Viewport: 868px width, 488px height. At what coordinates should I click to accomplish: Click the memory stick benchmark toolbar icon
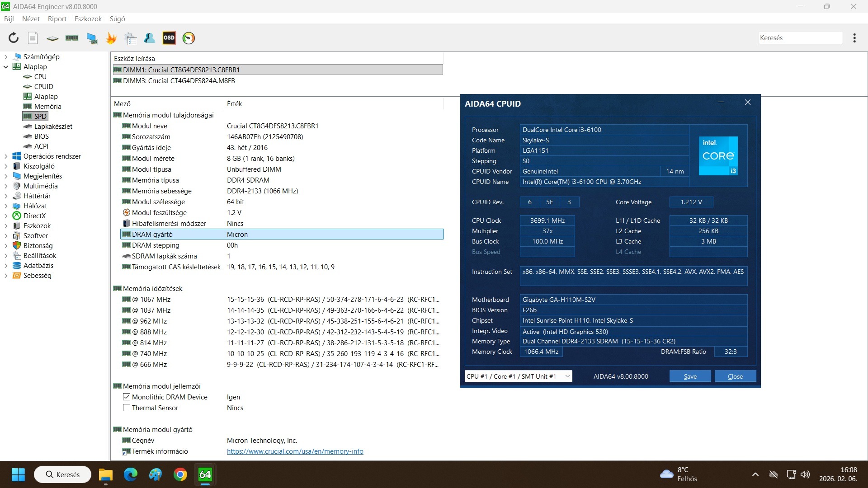point(72,38)
